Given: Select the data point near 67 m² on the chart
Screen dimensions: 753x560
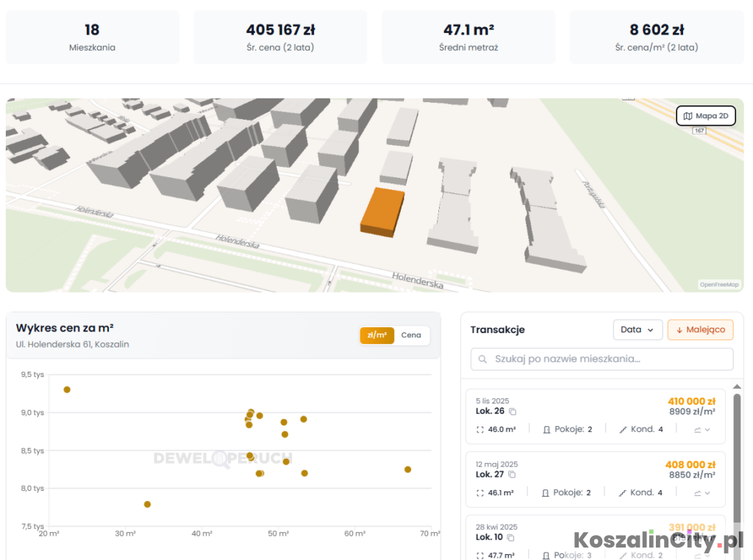Looking at the screenshot, I should (x=407, y=469).
